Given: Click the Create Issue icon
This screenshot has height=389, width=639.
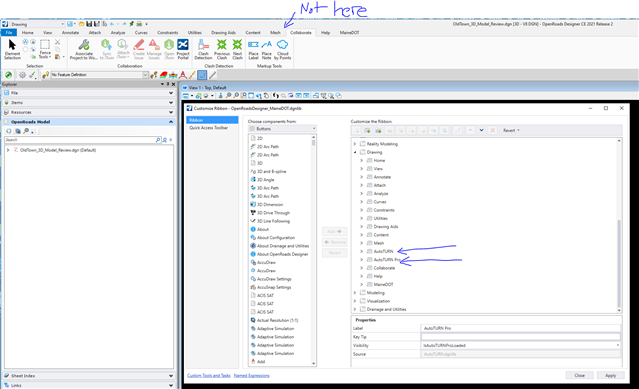Looking at the screenshot, I should click(139, 49).
